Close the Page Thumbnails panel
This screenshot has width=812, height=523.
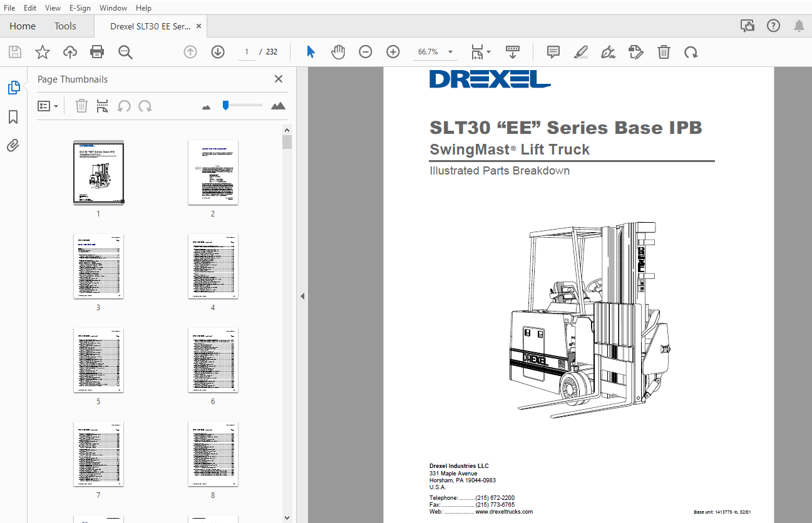[279, 79]
